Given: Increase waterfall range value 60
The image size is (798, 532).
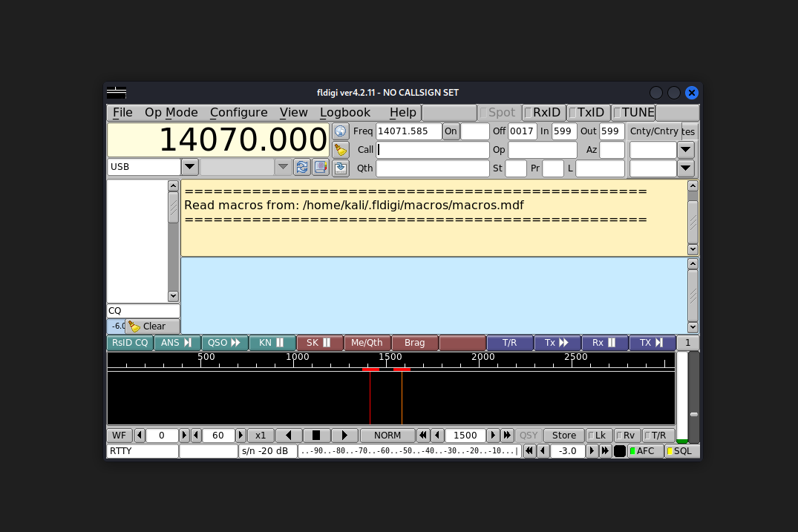Looking at the screenshot, I should click(x=241, y=436).
